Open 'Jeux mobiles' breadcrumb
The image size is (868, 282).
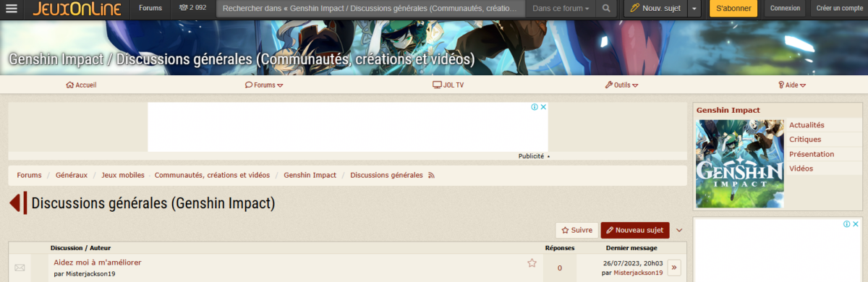123,176
